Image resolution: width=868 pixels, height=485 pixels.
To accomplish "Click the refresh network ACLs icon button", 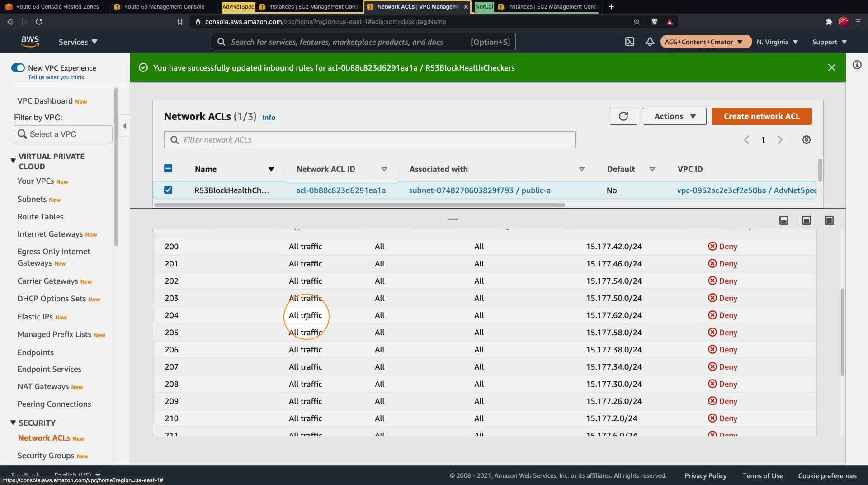I will click(623, 116).
